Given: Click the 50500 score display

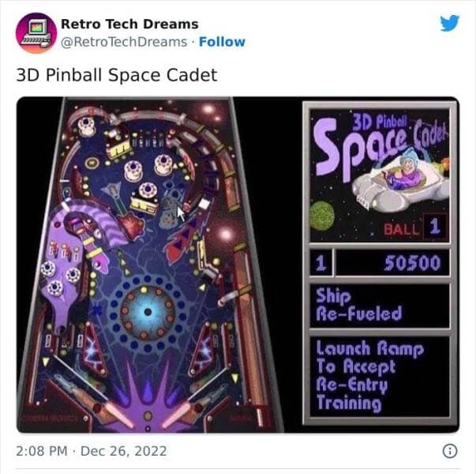Looking at the screenshot, I should click(393, 262).
